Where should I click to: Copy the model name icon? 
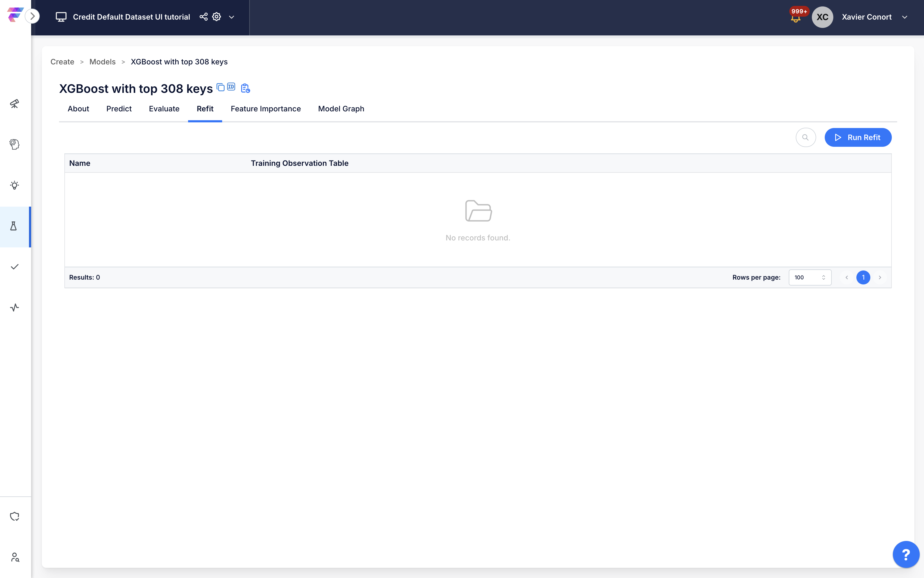pos(221,87)
